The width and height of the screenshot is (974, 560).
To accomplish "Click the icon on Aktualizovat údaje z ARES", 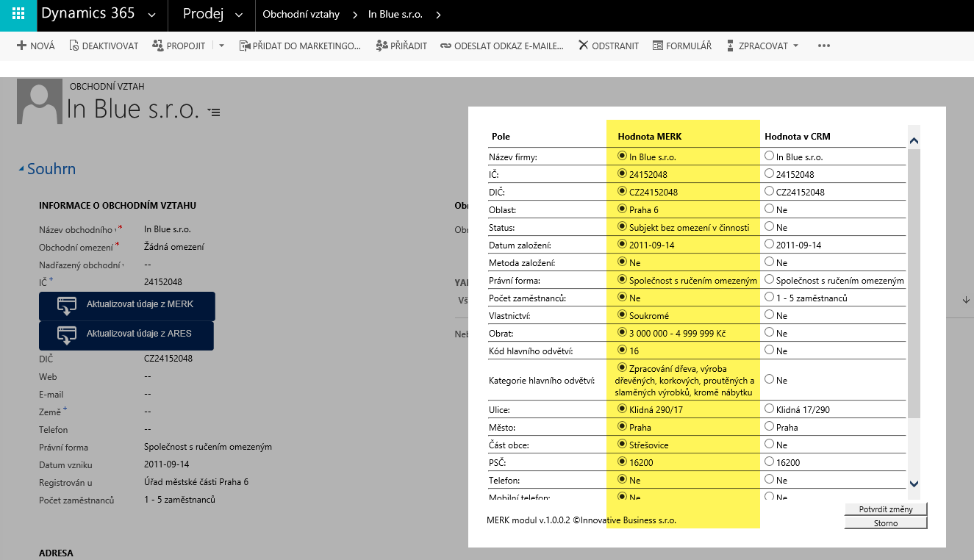I will (x=68, y=334).
